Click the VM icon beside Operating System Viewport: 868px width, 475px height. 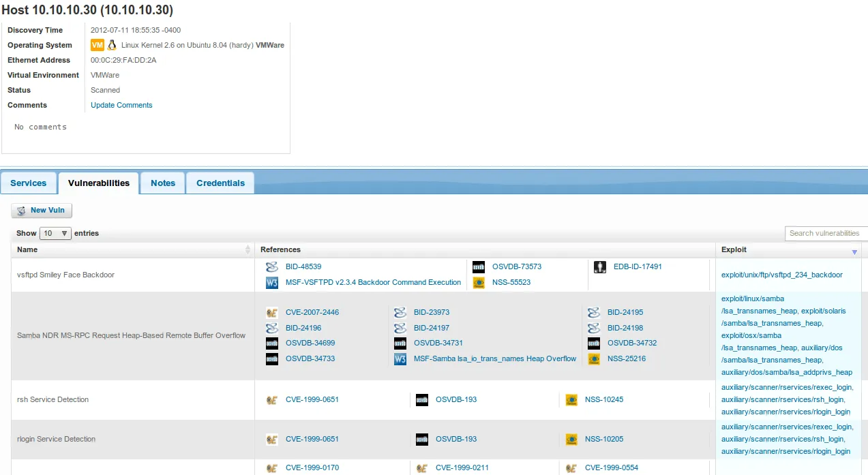(98, 45)
